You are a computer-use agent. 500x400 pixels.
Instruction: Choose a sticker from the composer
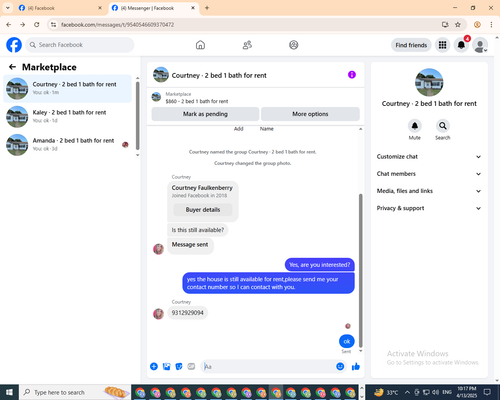pyautogui.click(x=179, y=367)
